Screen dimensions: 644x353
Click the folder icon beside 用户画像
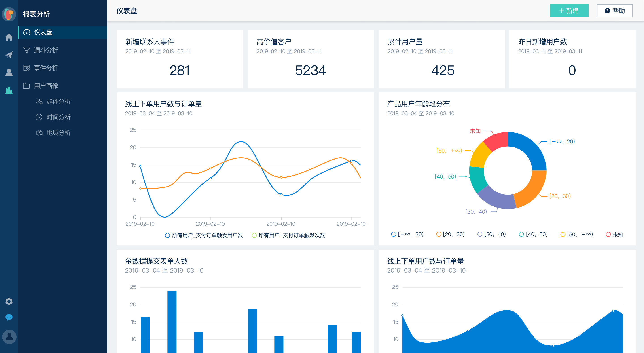tap(27, 86)
